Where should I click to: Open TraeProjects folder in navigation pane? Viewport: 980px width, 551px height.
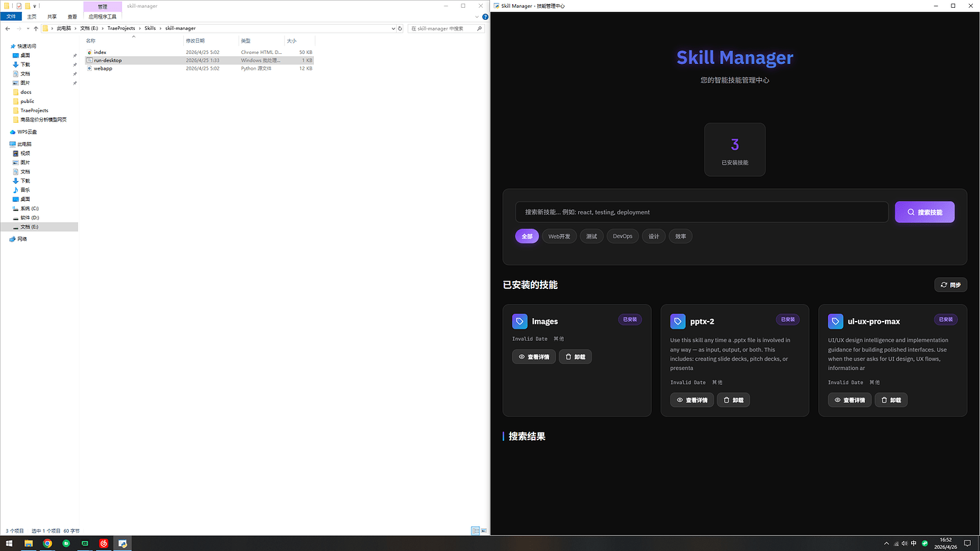coord(34,111)
